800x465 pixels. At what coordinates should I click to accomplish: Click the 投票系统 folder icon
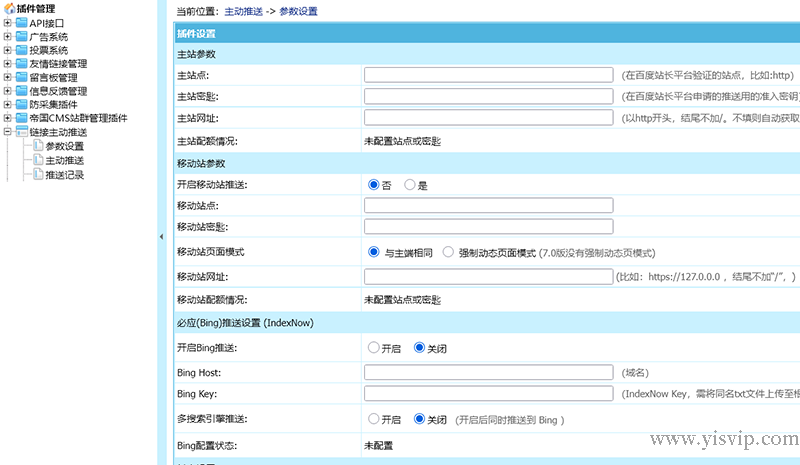pos(21,50)
